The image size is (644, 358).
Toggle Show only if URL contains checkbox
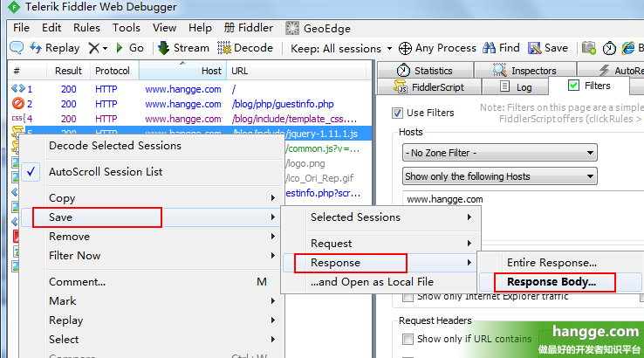(408, 339)
